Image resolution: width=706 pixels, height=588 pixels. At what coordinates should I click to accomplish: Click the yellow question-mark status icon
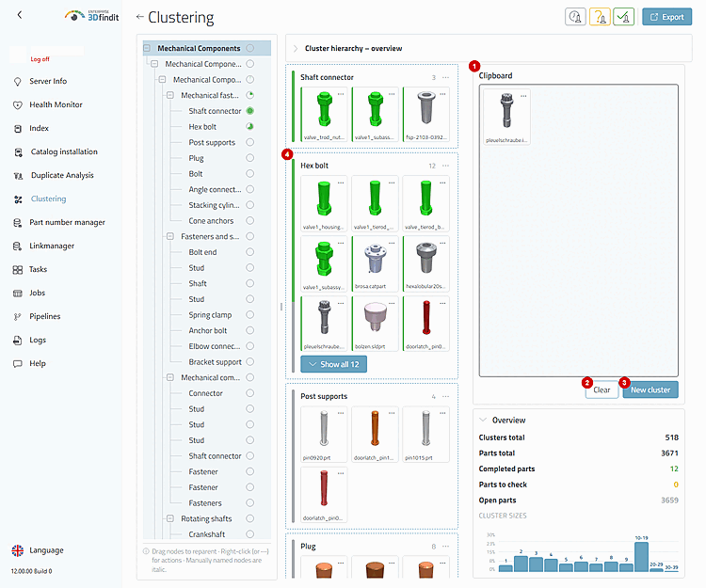point(600,17)
